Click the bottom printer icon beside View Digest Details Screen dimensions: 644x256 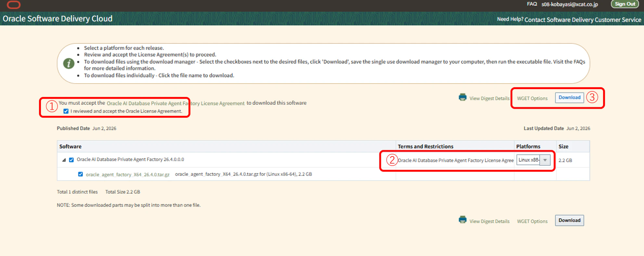(x=462, y=220)
